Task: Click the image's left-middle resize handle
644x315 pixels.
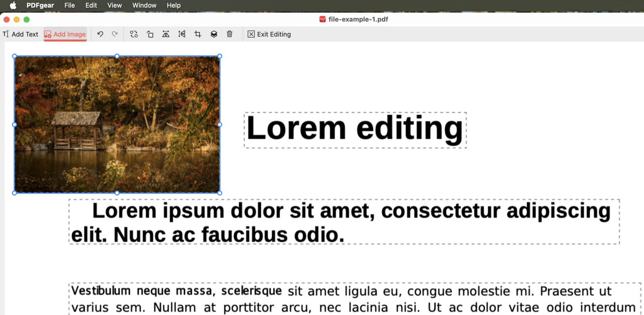Action: (x=14, y=124)
